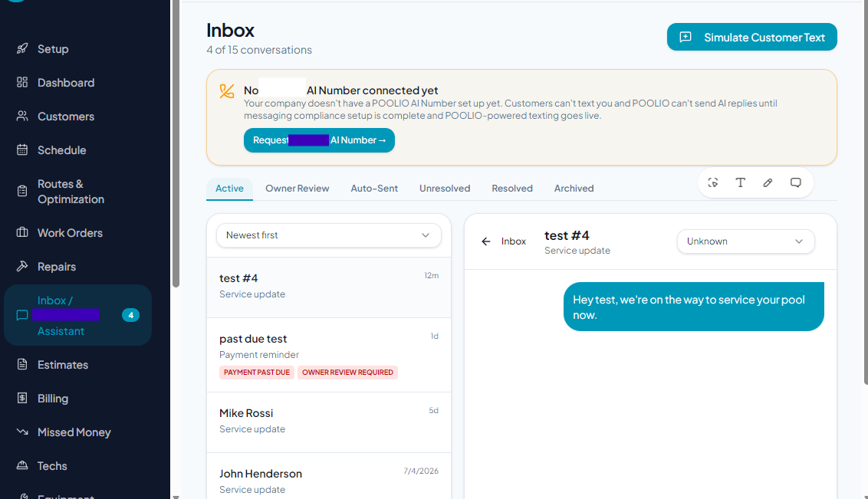The image size is (868, 499).
Task: Open the John Henderson conversation
Action: (x=329, y=476)
